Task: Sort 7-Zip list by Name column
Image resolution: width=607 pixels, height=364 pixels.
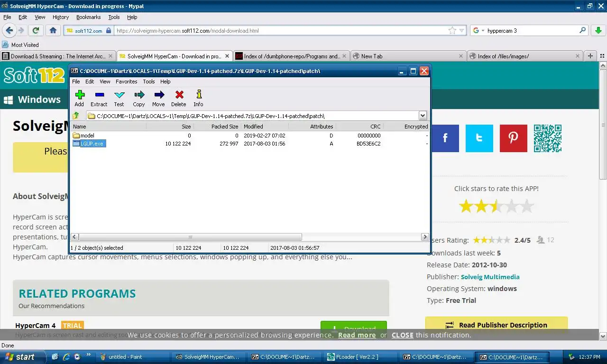Action: tap(109, 127)
